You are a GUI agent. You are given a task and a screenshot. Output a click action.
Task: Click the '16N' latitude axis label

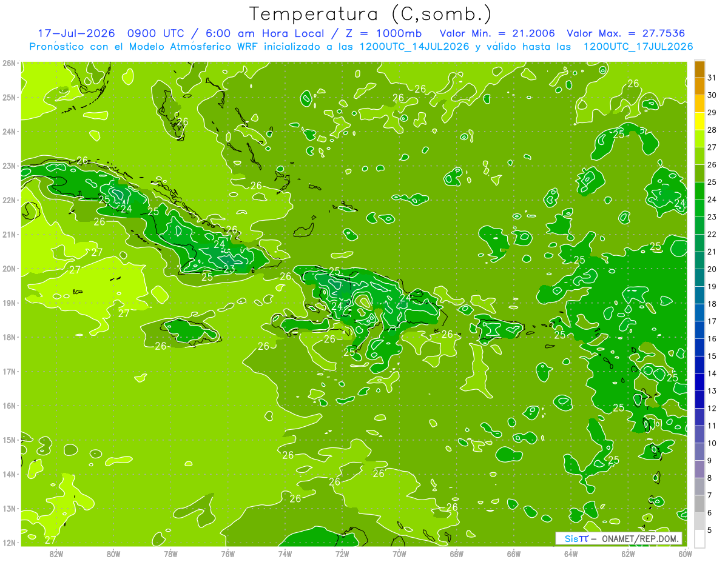(x=9, y=406)
